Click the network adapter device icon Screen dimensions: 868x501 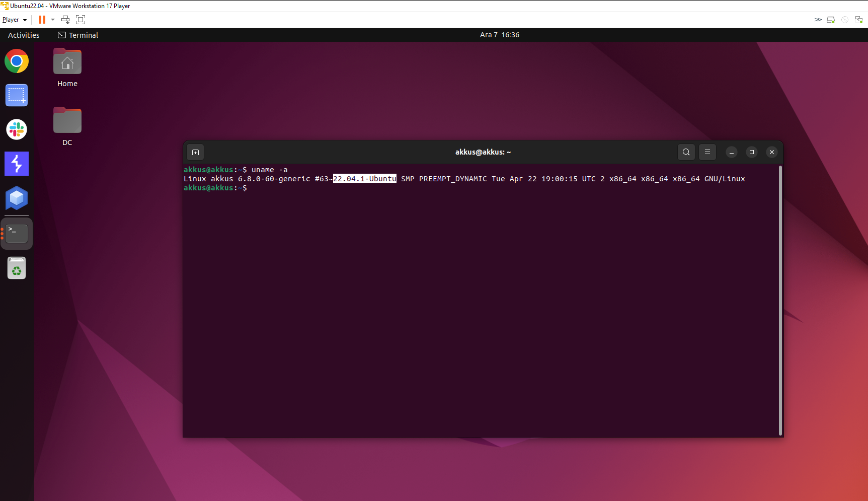pos(859,20)
